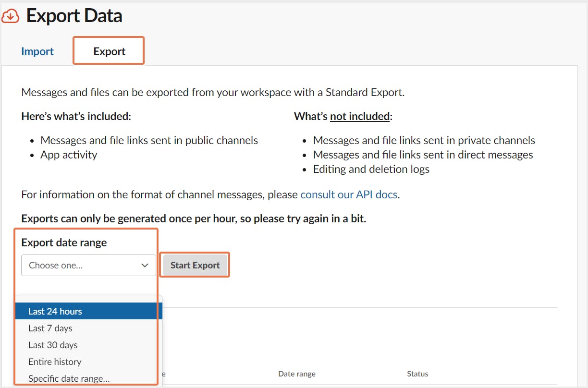The height and width of the screenshot is (388, 588).
Task: Select the Export tab
Action: click(109, 51)
